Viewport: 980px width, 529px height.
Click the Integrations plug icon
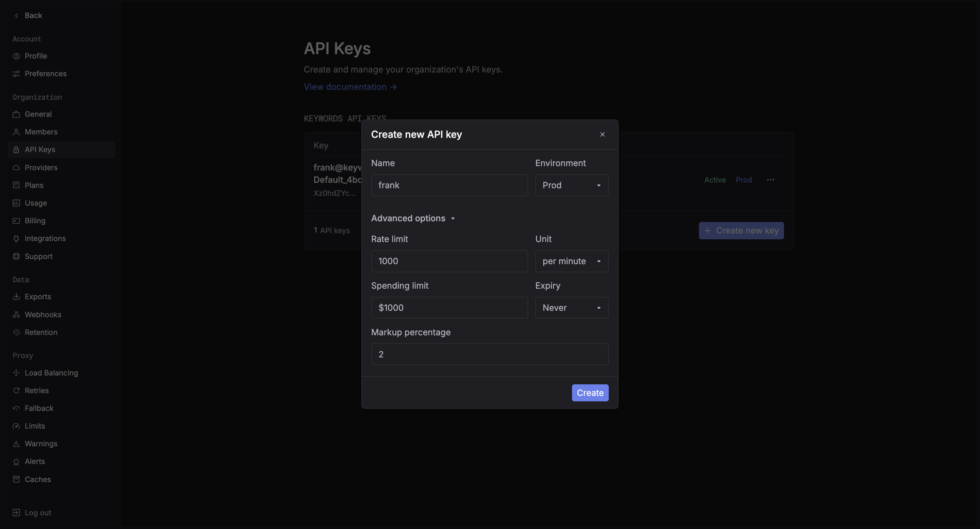pos(16,239)
